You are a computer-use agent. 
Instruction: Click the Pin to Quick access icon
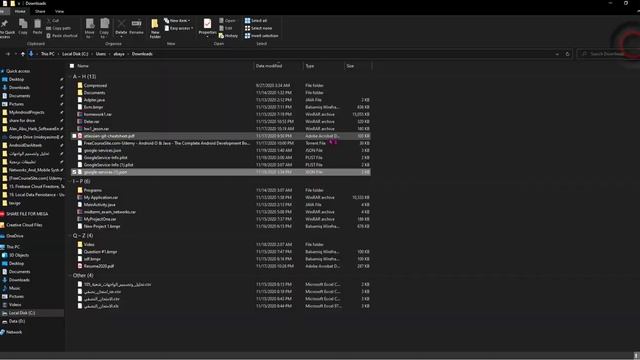(4, 24)
